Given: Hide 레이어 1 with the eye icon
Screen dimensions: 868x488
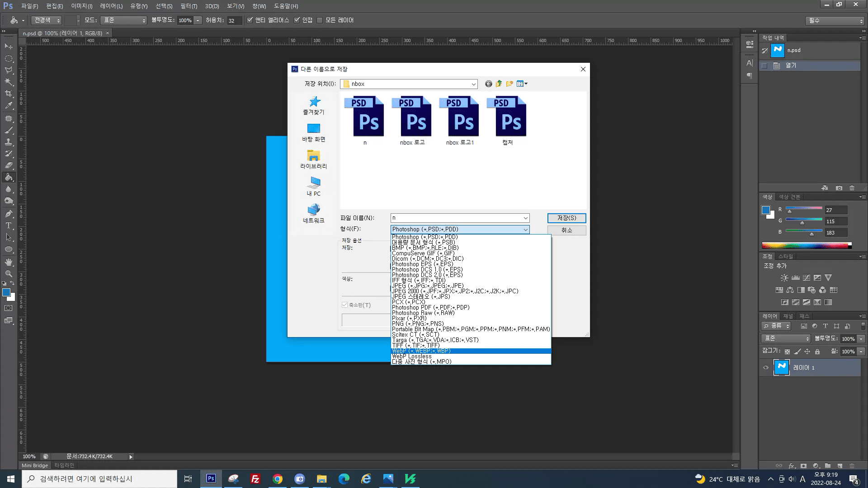Looking at the screenshot, I should tap(766, 367).
